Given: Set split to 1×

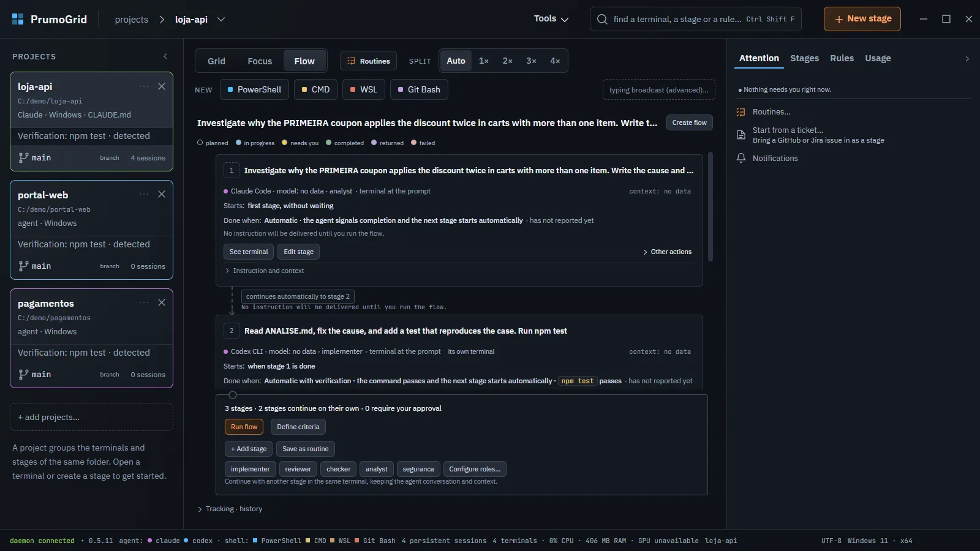Looking at the screenshot, I should pos(484,61).
